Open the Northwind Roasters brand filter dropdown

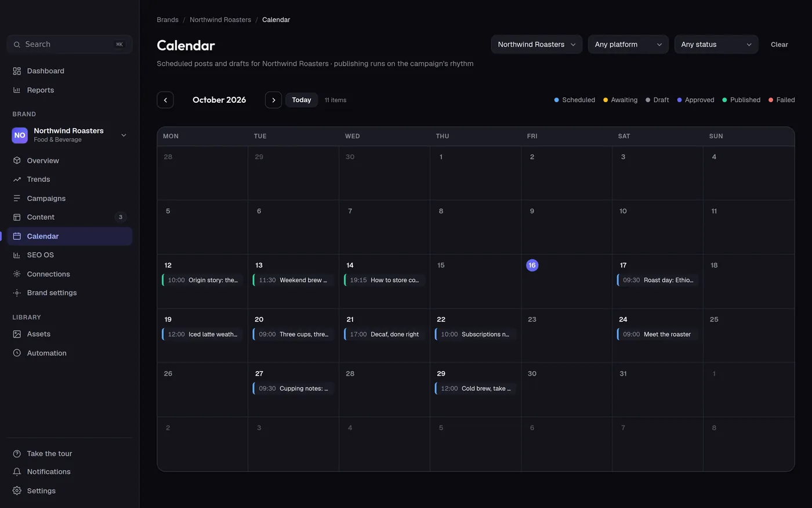(536, 44)
